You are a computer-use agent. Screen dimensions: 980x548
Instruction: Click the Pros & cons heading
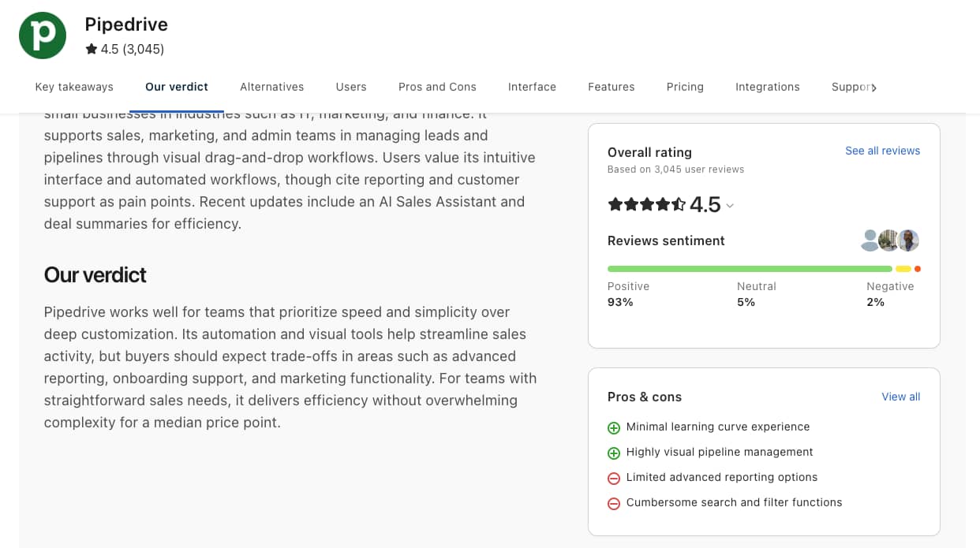point(645,397)
